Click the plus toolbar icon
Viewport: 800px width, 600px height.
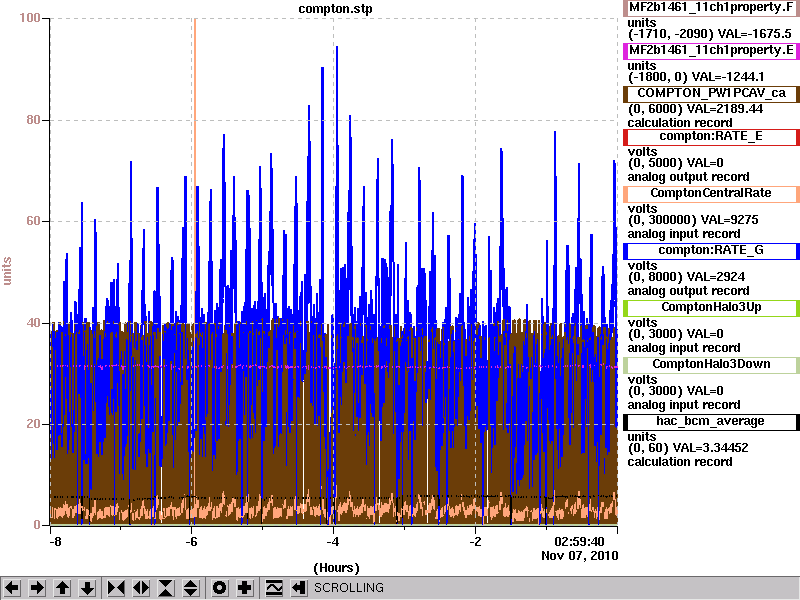click(x=245, y=588)
